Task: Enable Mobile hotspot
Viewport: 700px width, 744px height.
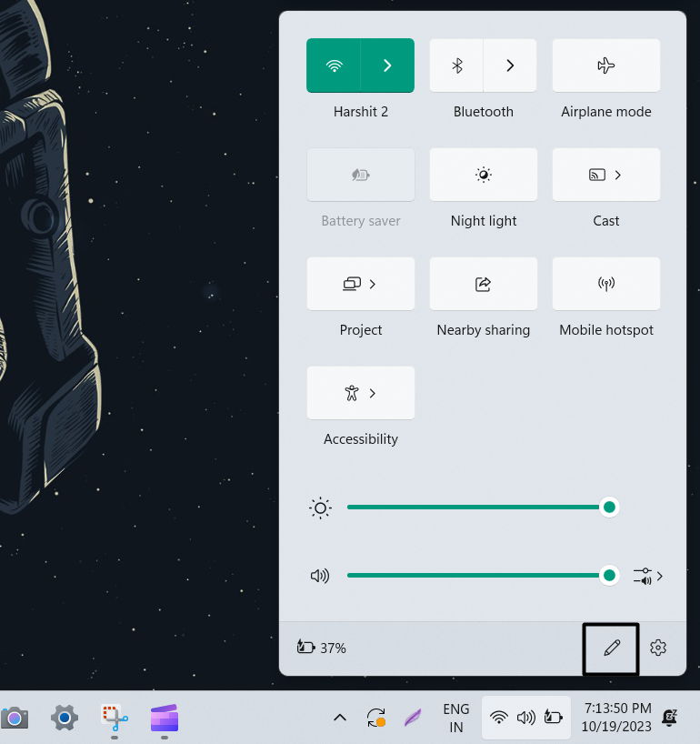Action: (606, 284)
